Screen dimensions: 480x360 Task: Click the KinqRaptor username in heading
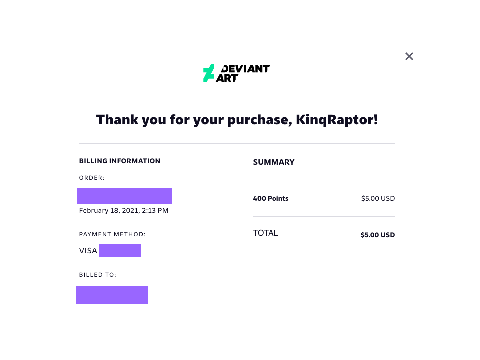[337, 120]
